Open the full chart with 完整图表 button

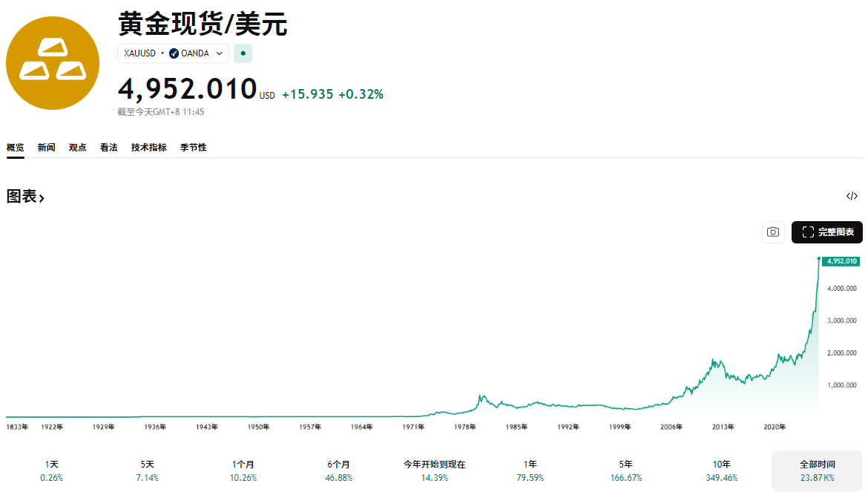[828, 232]
